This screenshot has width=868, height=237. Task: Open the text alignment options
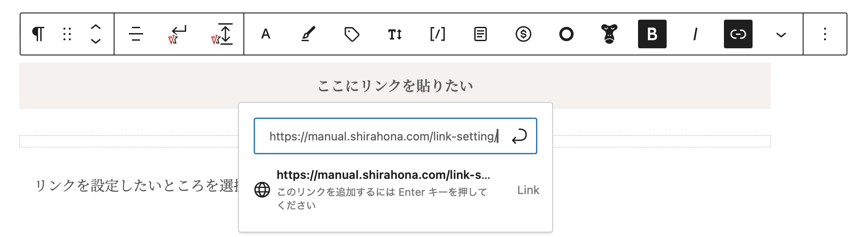tap(136, 34)
